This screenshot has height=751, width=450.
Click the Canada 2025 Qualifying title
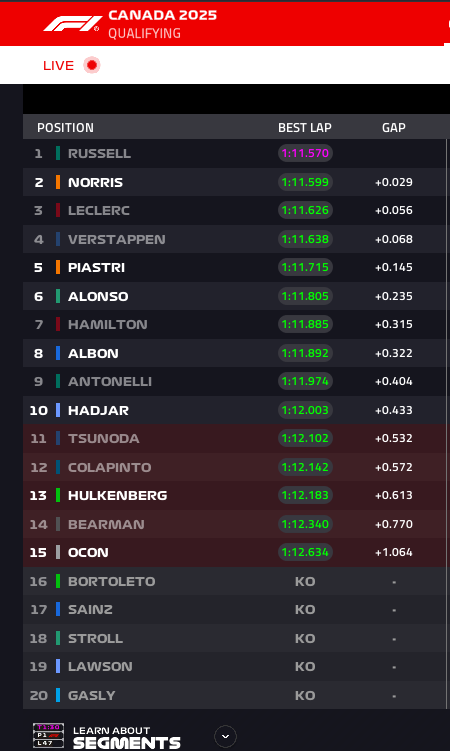pyautogui.click(x=162, y=24)
